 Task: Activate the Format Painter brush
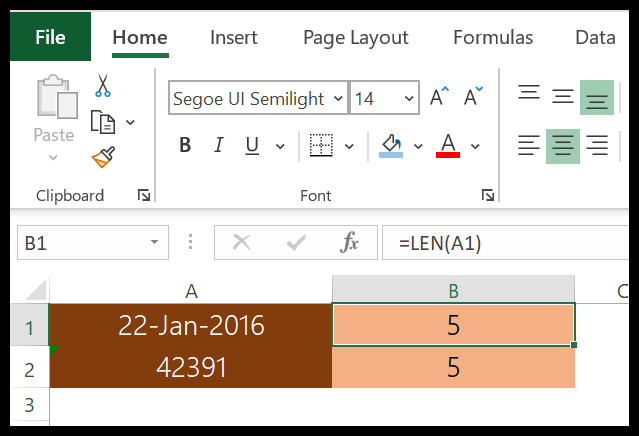click(x=103, y=157)
